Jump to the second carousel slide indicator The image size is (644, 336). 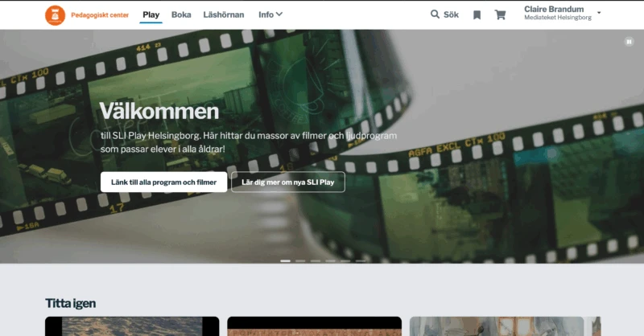[x=300, y=260]
